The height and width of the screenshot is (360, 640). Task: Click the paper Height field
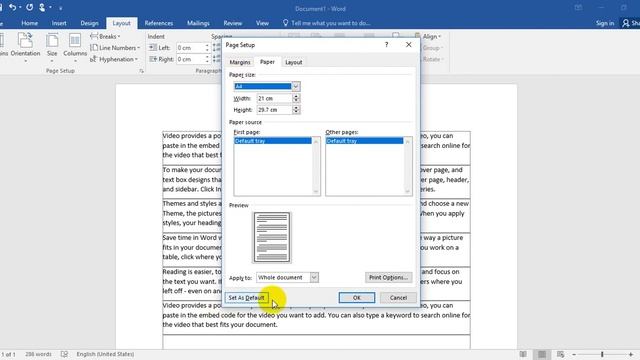pos(274,110)
